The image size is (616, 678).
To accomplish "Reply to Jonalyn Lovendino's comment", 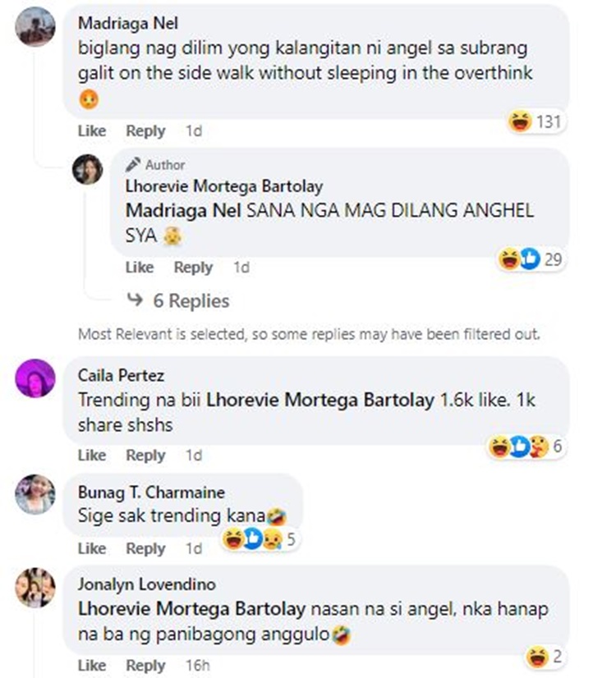I will [x=145, y=665].
